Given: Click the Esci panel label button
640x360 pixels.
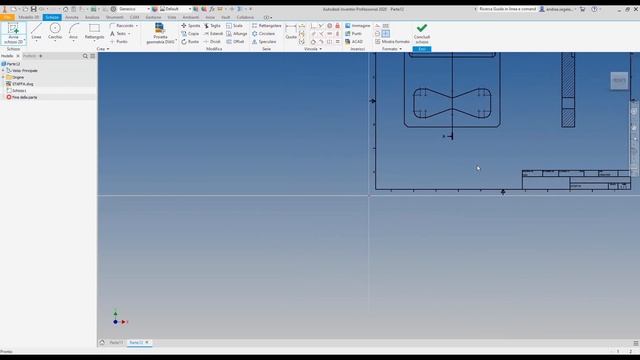Looking at the screenshot, I should pos(422,49).
